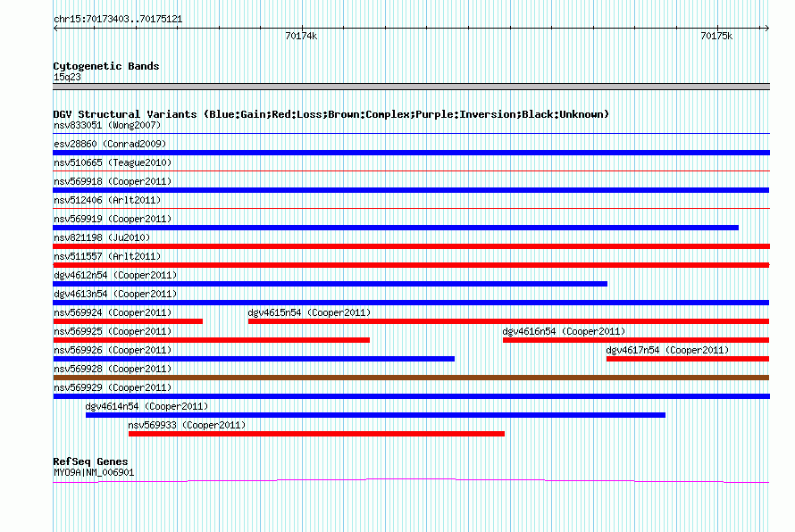Click the nsv569925 (Cooper2011) label
This screenshot has height=532, width=795.
point(113,331)
